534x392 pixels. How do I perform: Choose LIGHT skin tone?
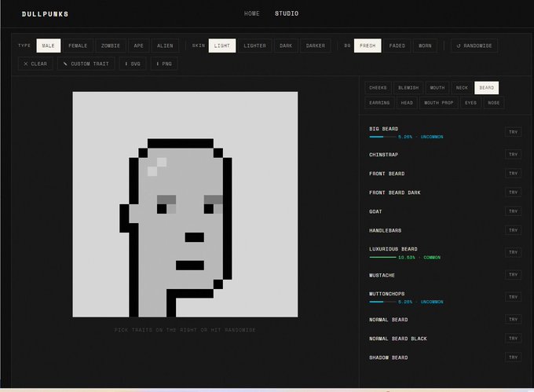point(222,46)
